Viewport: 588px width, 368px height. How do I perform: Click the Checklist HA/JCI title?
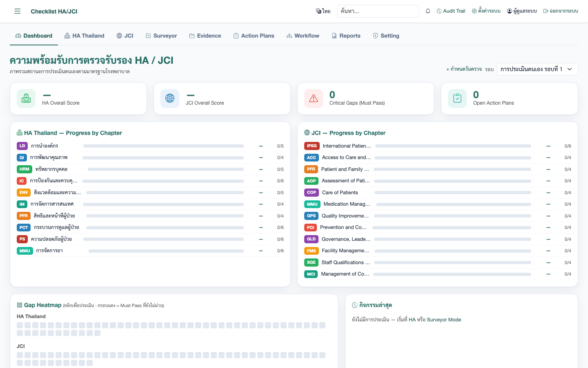click(54, 11)
